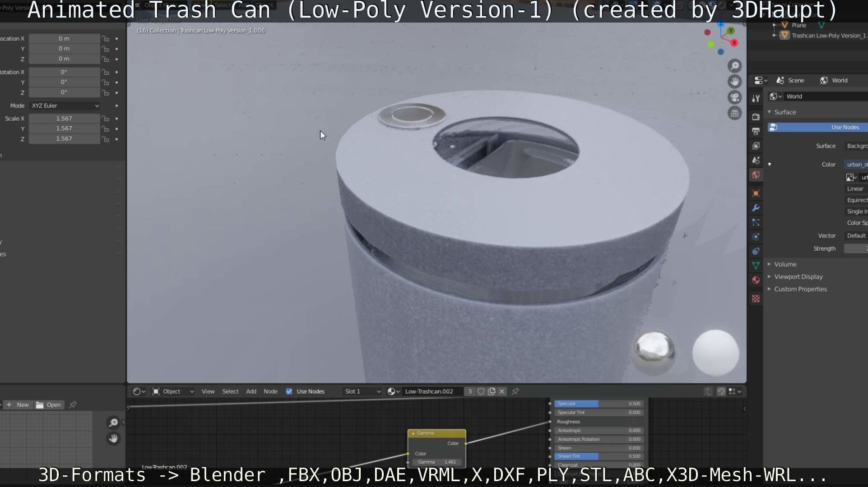The image size is (868, 487).
Task: Open the Object shader type dropdown
Action: tap(173, 391)
